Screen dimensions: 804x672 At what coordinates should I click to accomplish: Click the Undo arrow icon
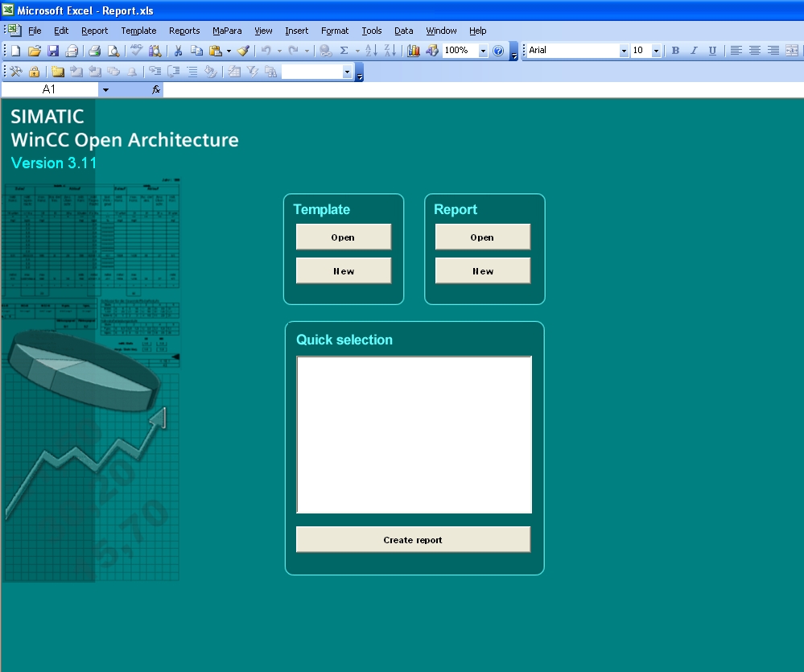pos(266,50)
